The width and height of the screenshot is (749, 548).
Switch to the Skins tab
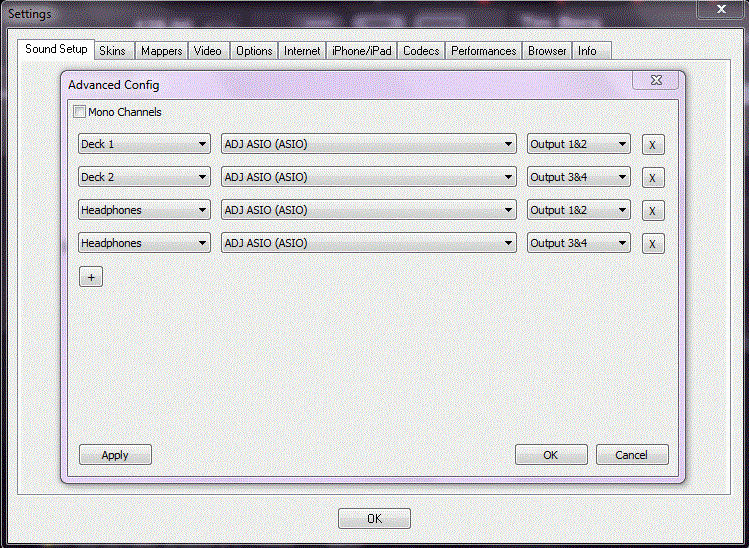114,51
